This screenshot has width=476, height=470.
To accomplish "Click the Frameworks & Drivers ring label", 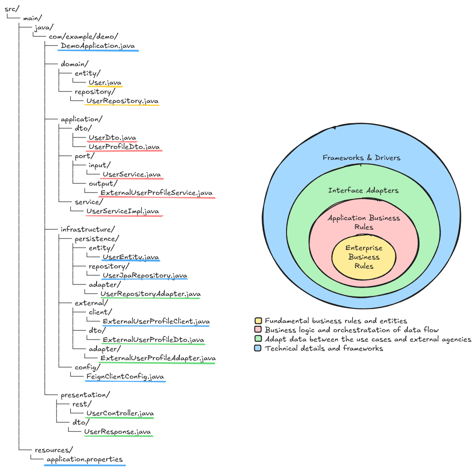I will (x=361, y=158).
